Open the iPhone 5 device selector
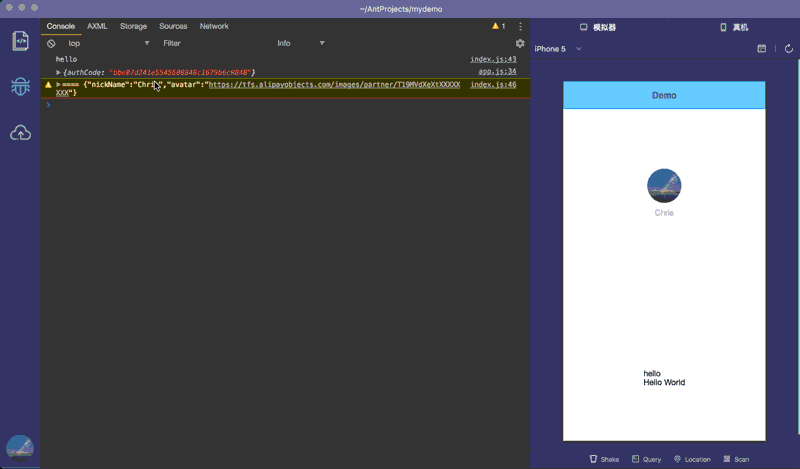Screen dimensions: 800x469 [x=558, y=48]
